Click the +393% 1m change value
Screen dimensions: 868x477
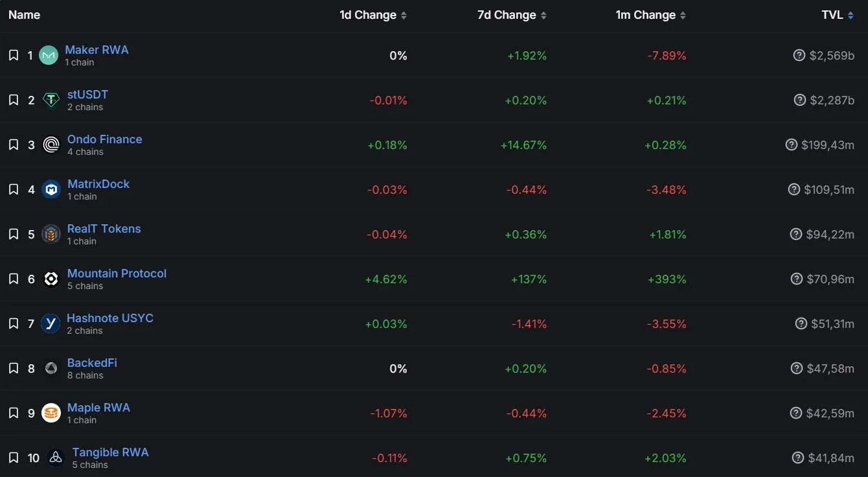click(667, 279)
